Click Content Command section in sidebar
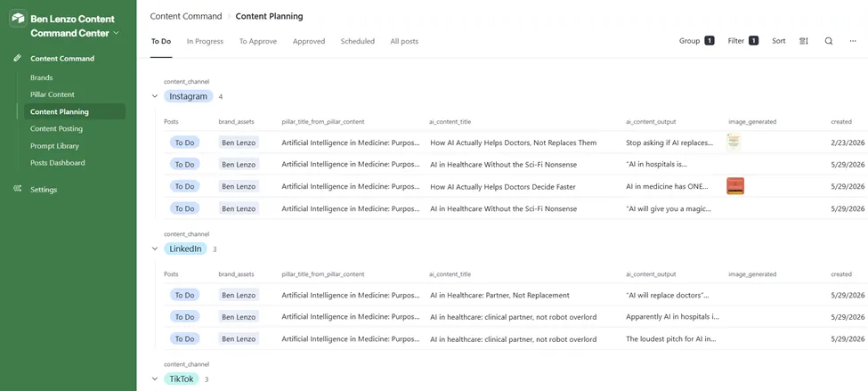This screenshot has height=391, width=868. [x=62, y=58]
